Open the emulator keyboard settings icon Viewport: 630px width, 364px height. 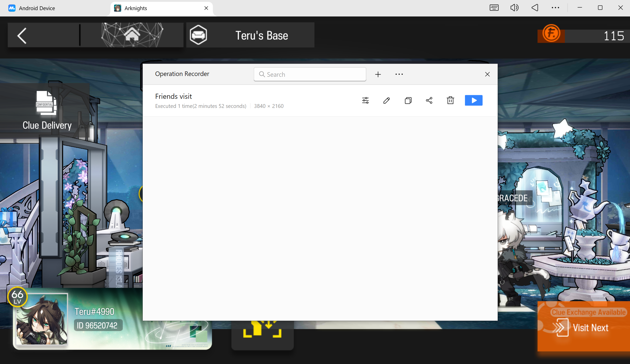click(494, 8)
